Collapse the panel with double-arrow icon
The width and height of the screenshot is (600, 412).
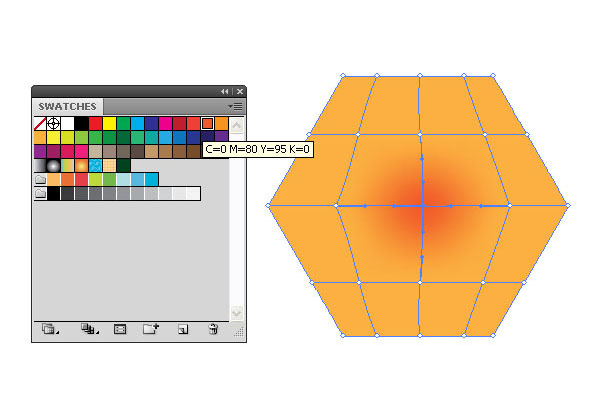[225, 91]
